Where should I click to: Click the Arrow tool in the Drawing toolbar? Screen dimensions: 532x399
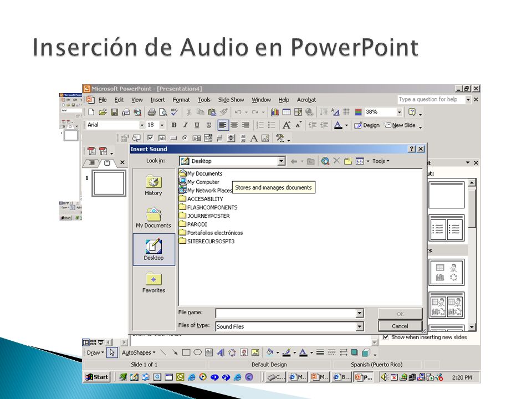[175, 352]
